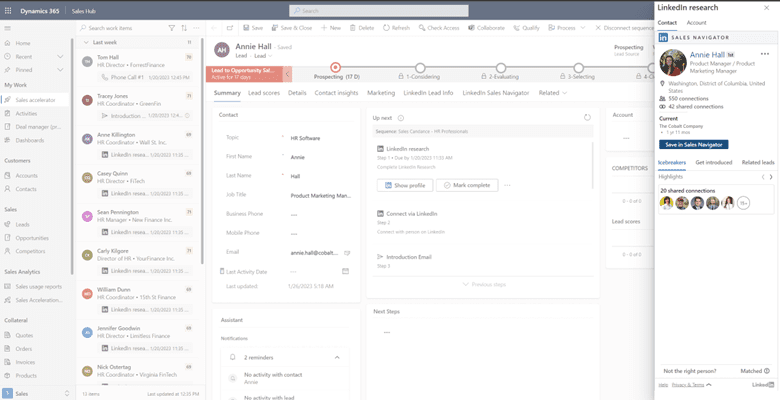Open Annie Hall LinkedIn profile name link
Image resolution: width=780 pixels, height=400 pixels.
707,55
